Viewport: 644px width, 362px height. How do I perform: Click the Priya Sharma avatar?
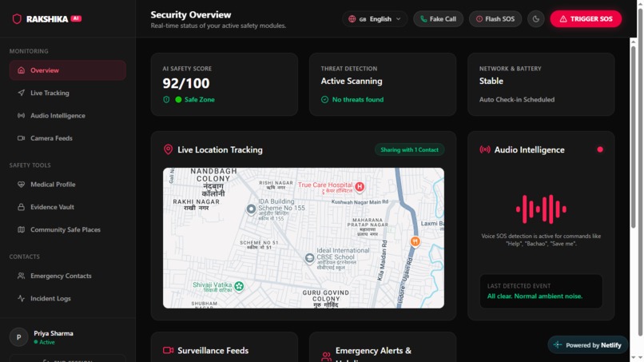[18, 337]
